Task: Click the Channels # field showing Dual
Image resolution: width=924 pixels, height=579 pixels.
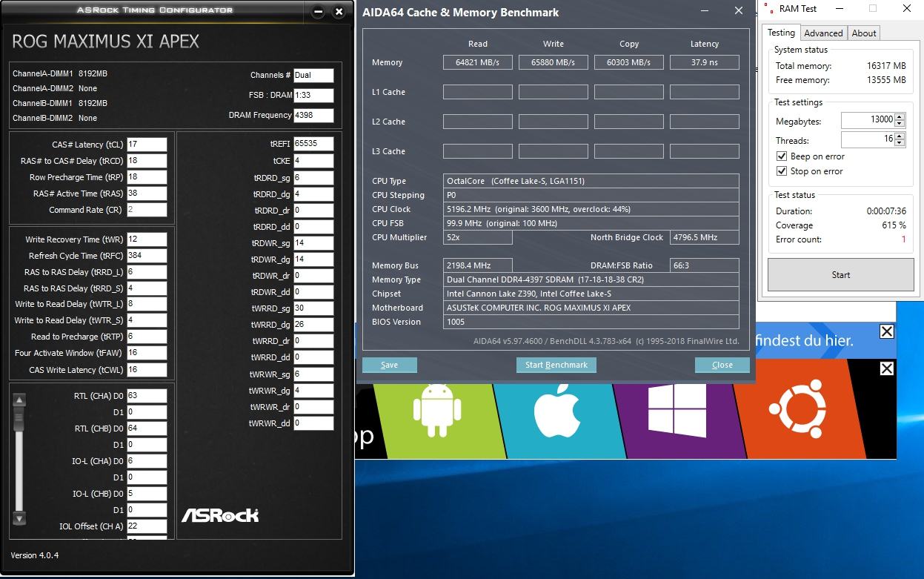Action: point(313,75)
